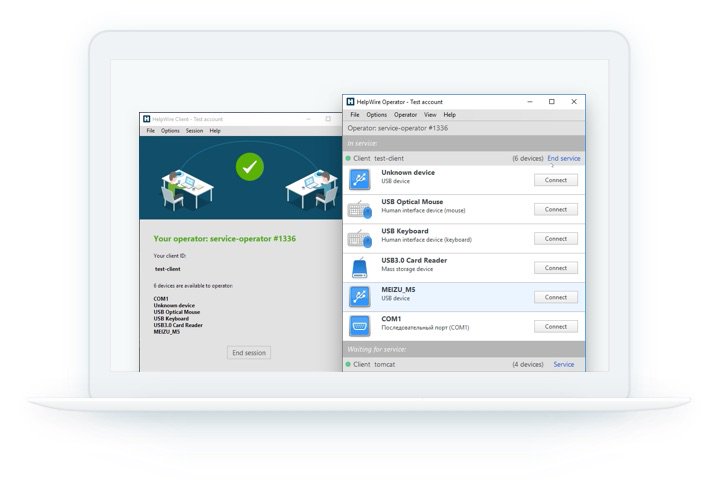The image size is (720, 480).
Task: Click 'USB3.0 Card Reader' name in Operator list
Action: (414, 260)
